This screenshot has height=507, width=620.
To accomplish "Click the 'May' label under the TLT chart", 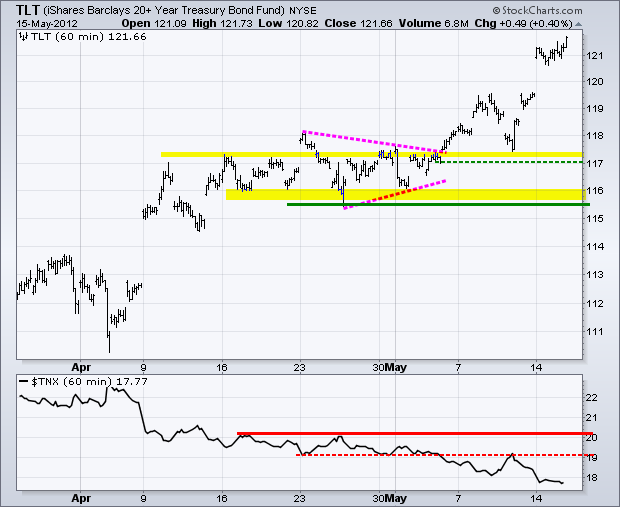I will 395,368.
